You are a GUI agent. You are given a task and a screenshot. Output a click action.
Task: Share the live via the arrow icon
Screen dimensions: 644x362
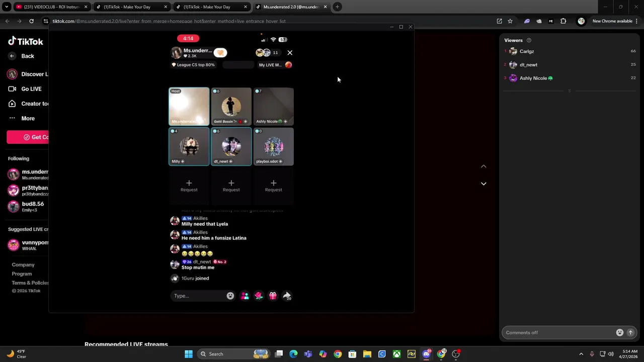pos(287,296)
